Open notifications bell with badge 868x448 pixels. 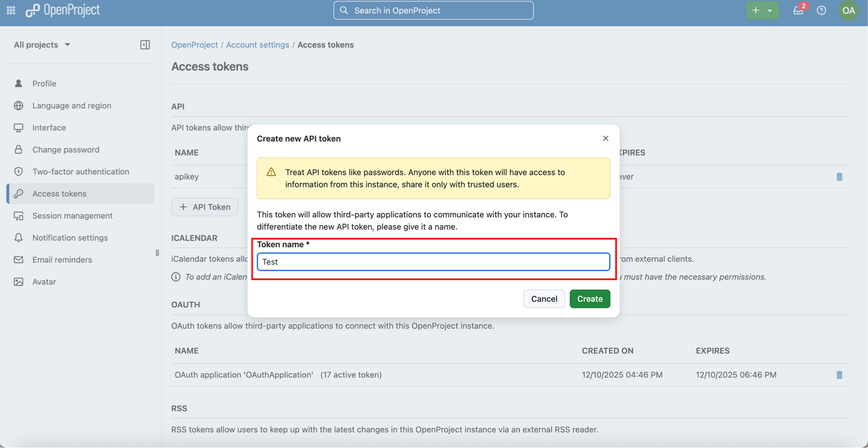coord(799,10)
